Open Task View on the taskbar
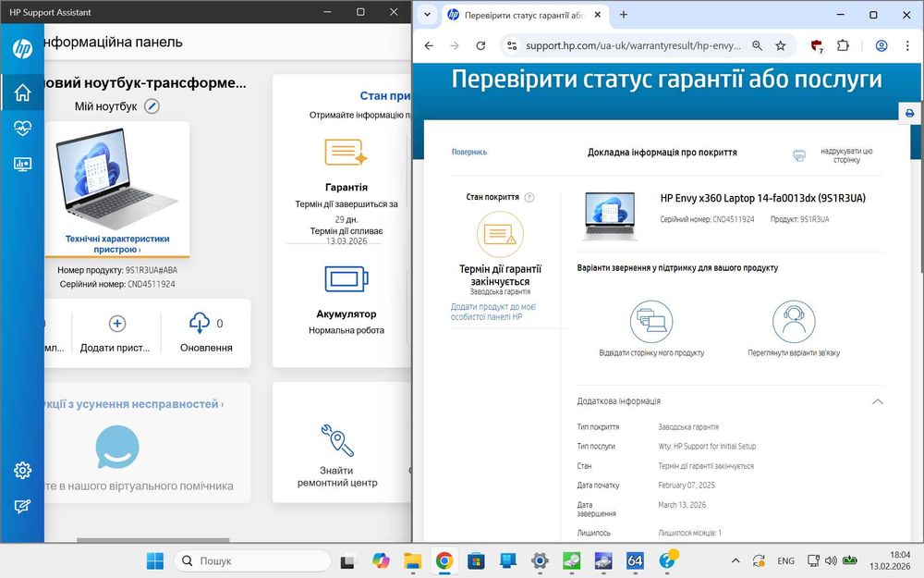Image resolution: width=924 pixels, height=578 pixels. (x=347, y=561)
